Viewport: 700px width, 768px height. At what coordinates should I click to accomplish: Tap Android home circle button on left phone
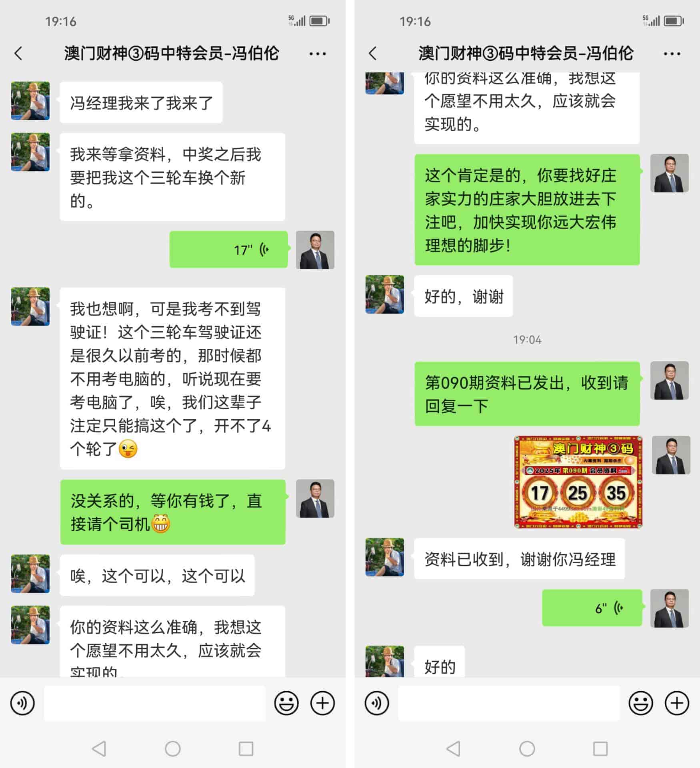173,749
